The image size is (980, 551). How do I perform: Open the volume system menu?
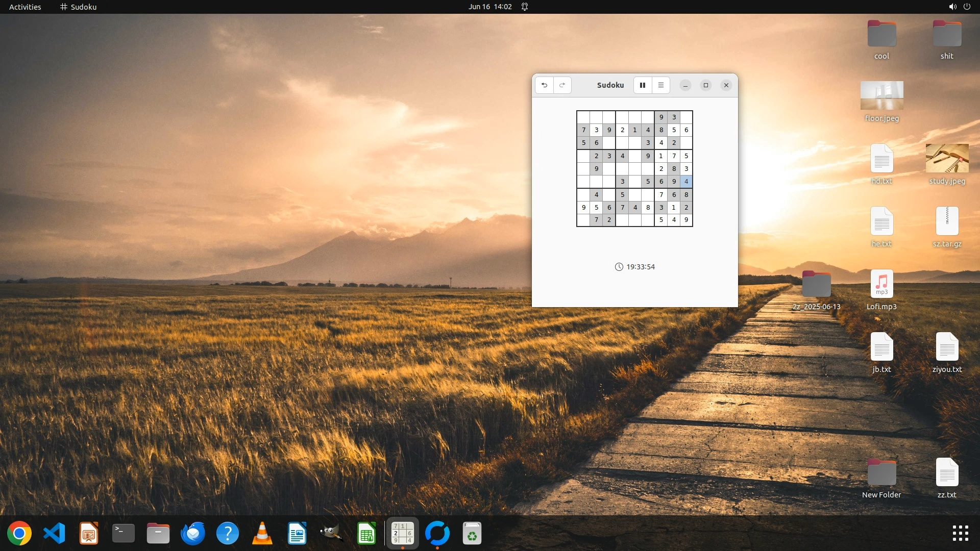tap(952, 7)
